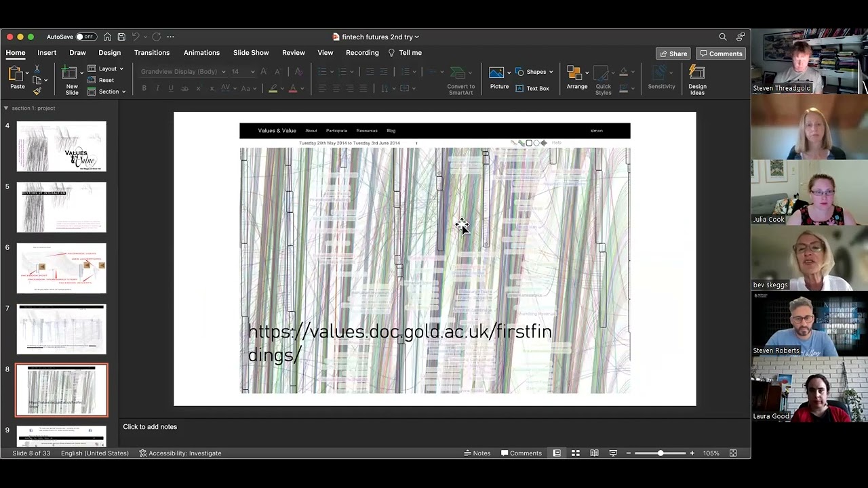Click the Share button
The image size is (868, 488).
pyautogui.click(x=673, y=54)
